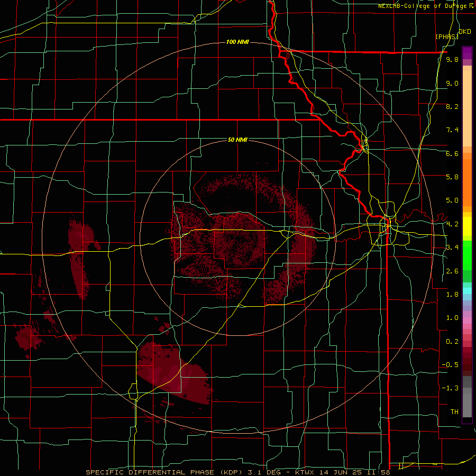Image resolution: width=476 pixels, height=476 pixels.
Task: Click the 0.2 scale value
Action: 452,342
